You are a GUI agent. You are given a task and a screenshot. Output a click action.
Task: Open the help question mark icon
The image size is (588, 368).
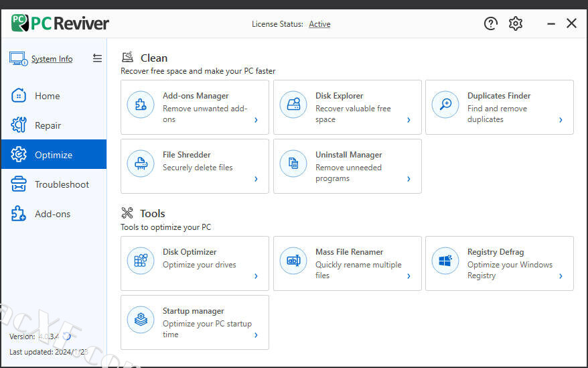coord(491,23)
